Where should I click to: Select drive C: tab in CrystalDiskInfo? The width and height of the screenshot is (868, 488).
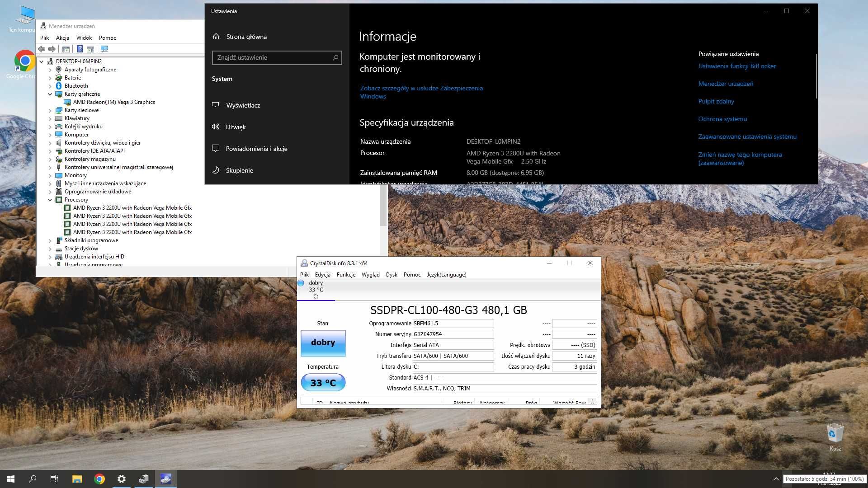pyautogui.click(x=316, y=290)
